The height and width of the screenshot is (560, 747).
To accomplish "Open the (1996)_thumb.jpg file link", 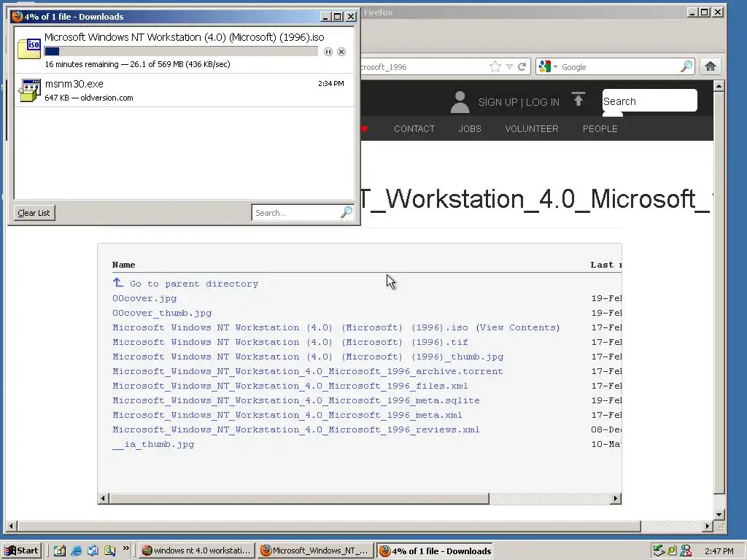I will click(308, 357).
